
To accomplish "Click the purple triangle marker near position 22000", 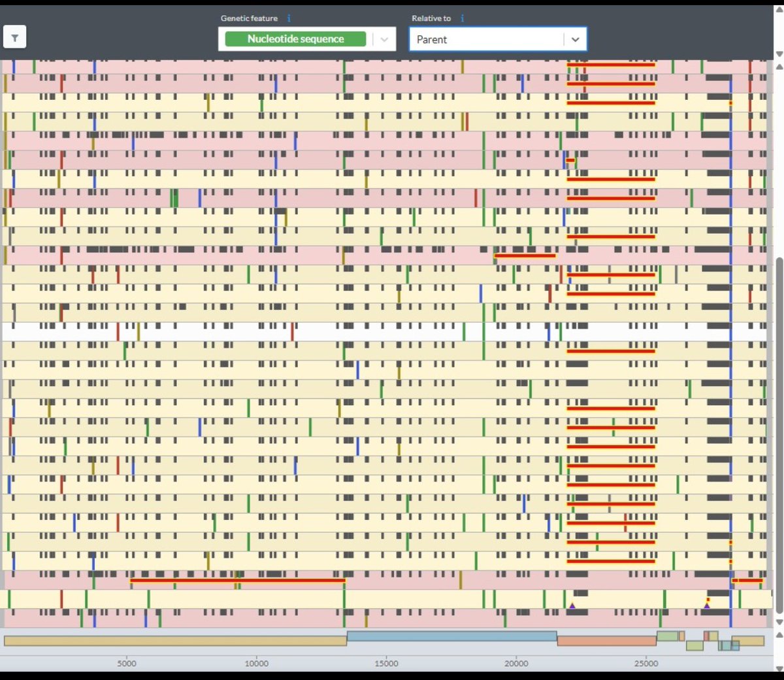I will (572, 606).
